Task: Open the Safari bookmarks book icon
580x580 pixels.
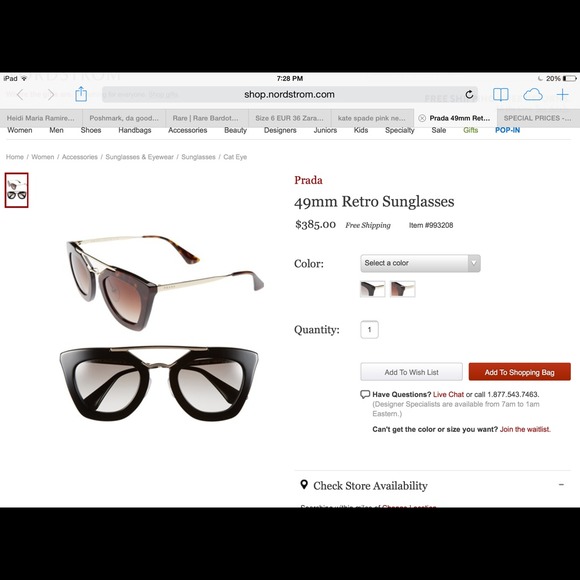Action: coord(500,95)
